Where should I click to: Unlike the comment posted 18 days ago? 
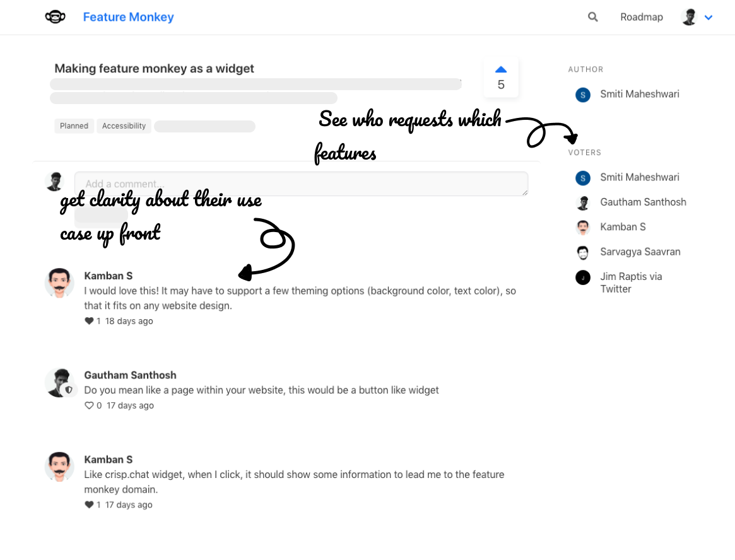tap(89, 321)
